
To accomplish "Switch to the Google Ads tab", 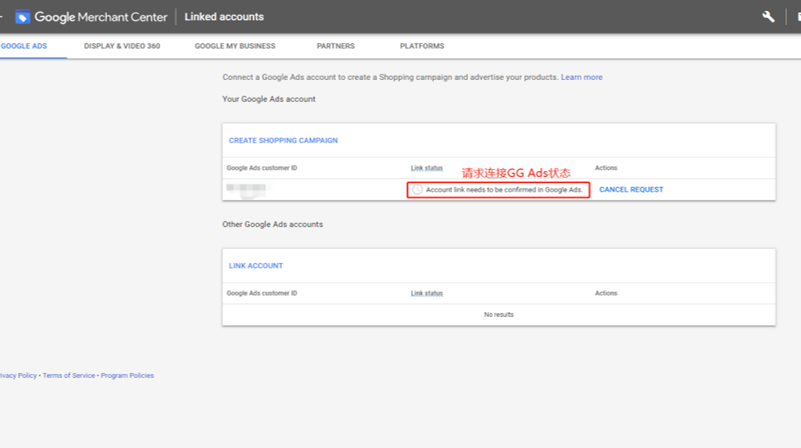I will 24,46.
